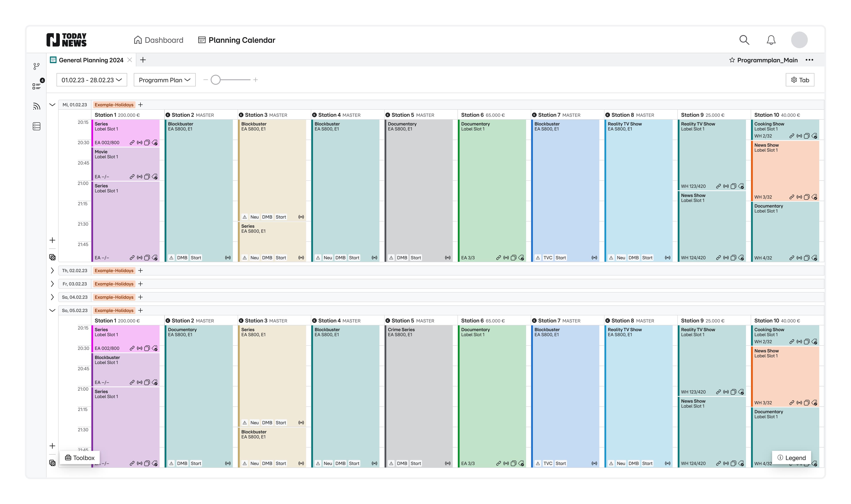Image resolution: width=851 pixels, height=504 pixels.
Task: Open Planning Calendar
Action: tap(236, 40)
